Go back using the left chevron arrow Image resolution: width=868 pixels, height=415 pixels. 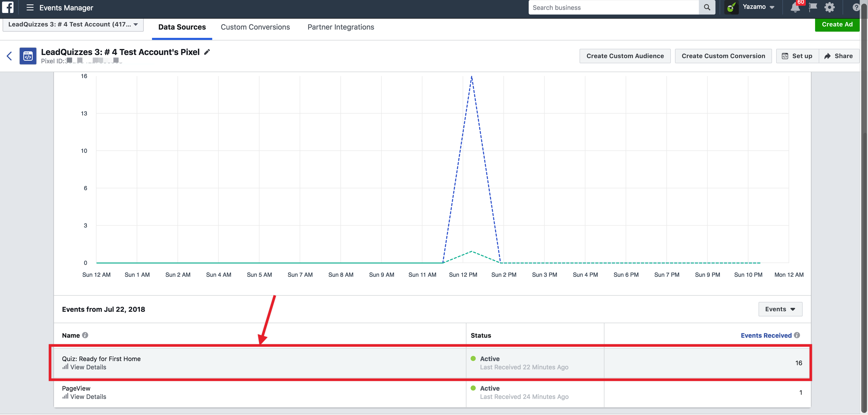click(9, 56)
